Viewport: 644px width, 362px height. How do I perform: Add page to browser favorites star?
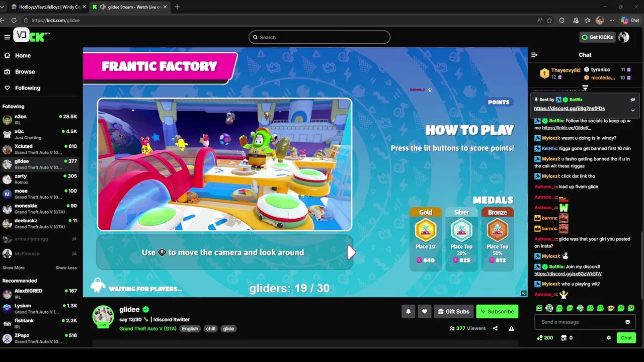click(549, 20)
